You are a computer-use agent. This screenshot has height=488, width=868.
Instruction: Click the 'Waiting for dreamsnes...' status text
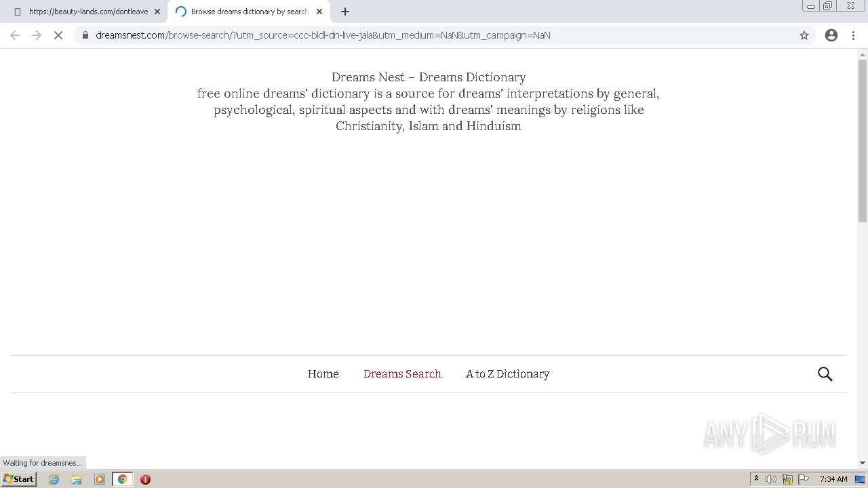pos(42,463)
